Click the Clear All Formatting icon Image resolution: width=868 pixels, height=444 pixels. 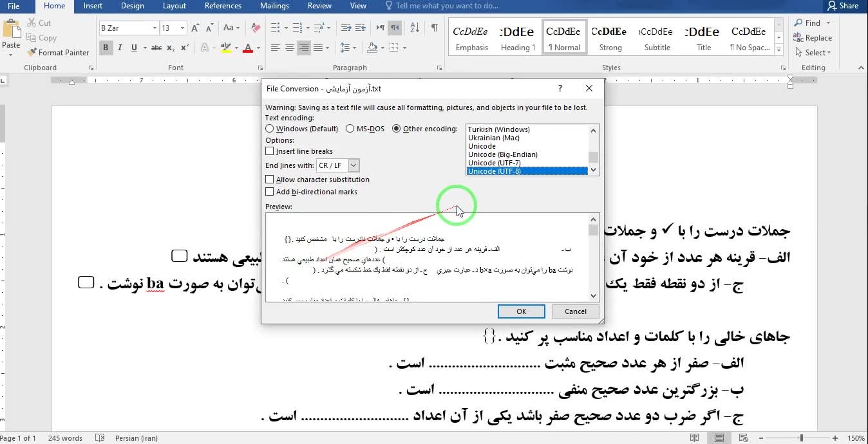pyautogui.click(x=256, y=28)
